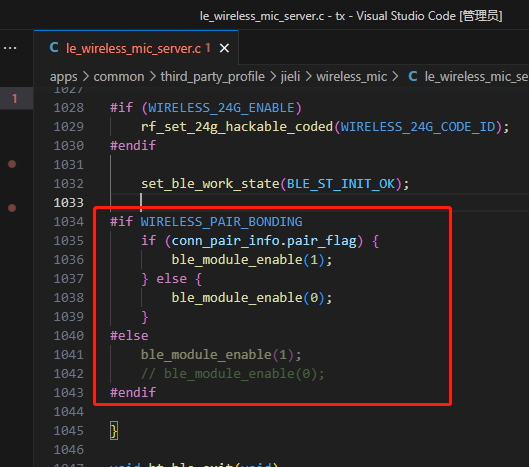
Task: Open the more actions ellipsis menu
Action: pyautogui.click(x=10, y=48)
